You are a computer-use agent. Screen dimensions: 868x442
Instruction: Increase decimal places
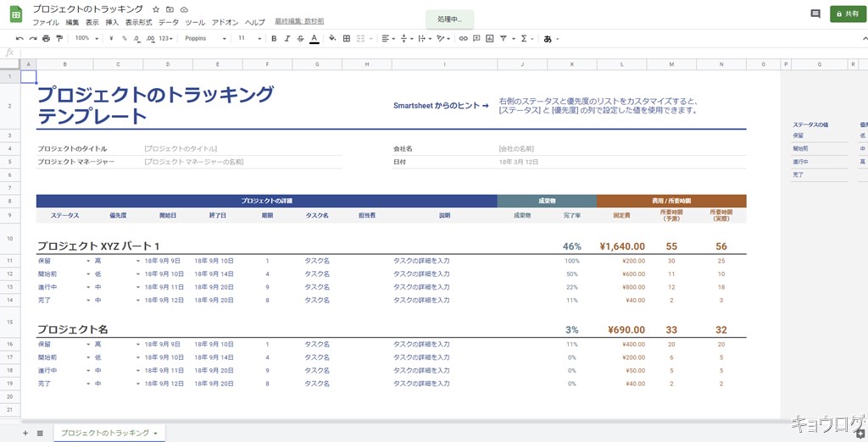[x=150, y=39]
